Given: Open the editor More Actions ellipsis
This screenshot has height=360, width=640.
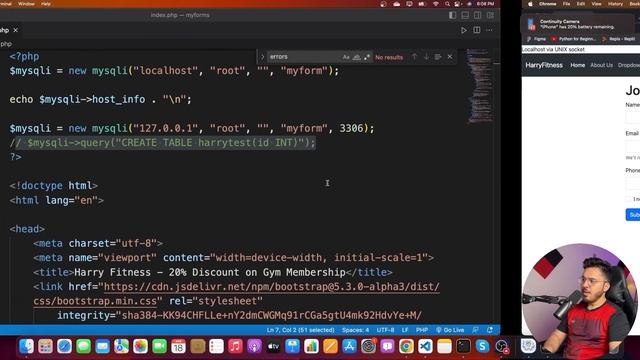Looking at the screenshot, I should [x=489, y=30].
